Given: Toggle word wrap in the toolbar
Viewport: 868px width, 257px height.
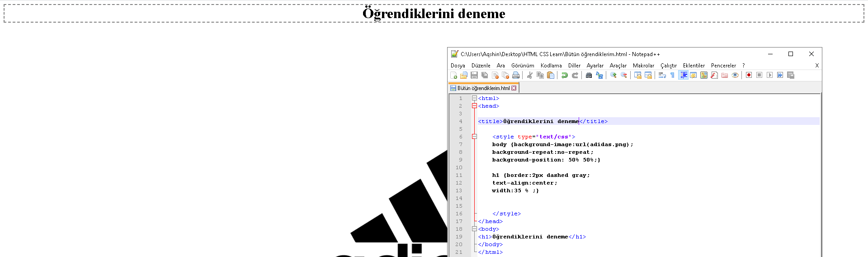Looking at the screenshot, I should point(662,75).
